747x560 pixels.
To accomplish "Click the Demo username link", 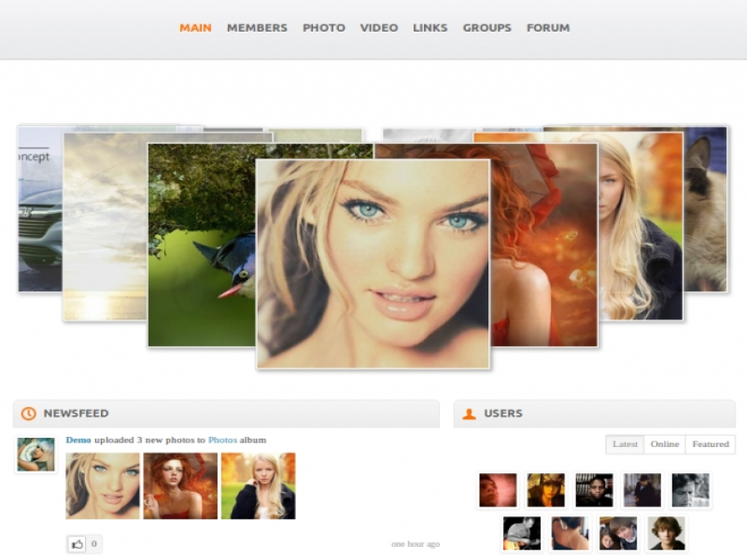I will pos(78,441).
